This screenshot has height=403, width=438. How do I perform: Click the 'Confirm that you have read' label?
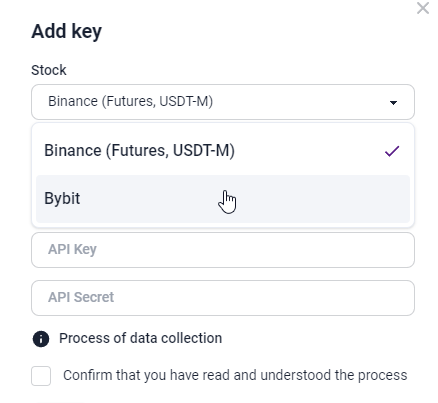tap(235, 375)
